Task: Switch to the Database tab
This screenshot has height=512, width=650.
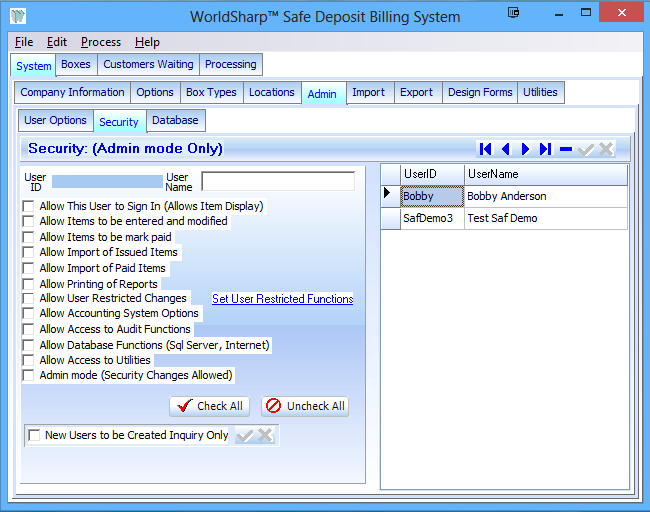Action: (175, 121)
